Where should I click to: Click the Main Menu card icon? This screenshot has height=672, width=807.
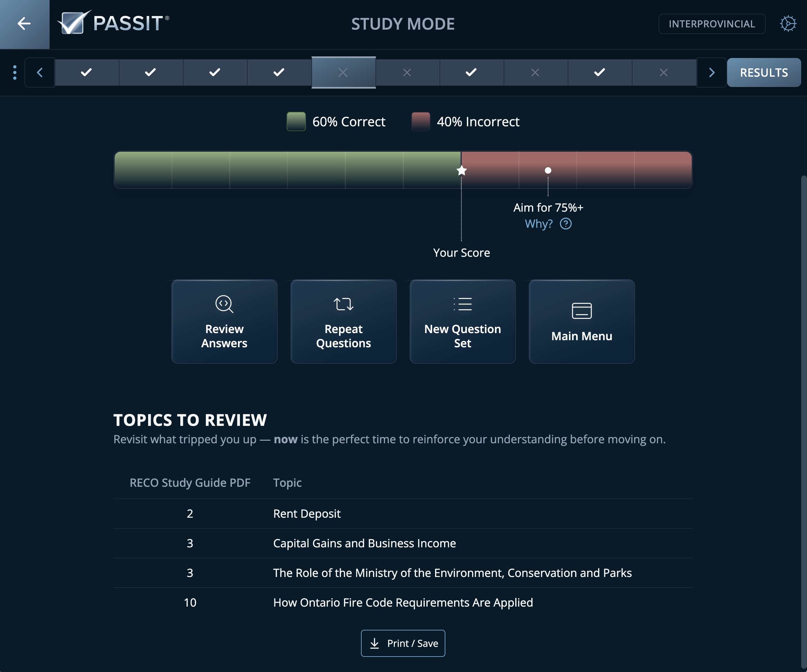pos(582,311)
